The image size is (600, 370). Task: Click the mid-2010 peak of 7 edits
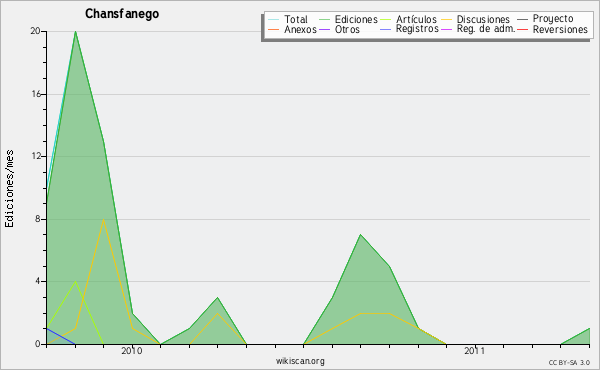click(360, 235)
